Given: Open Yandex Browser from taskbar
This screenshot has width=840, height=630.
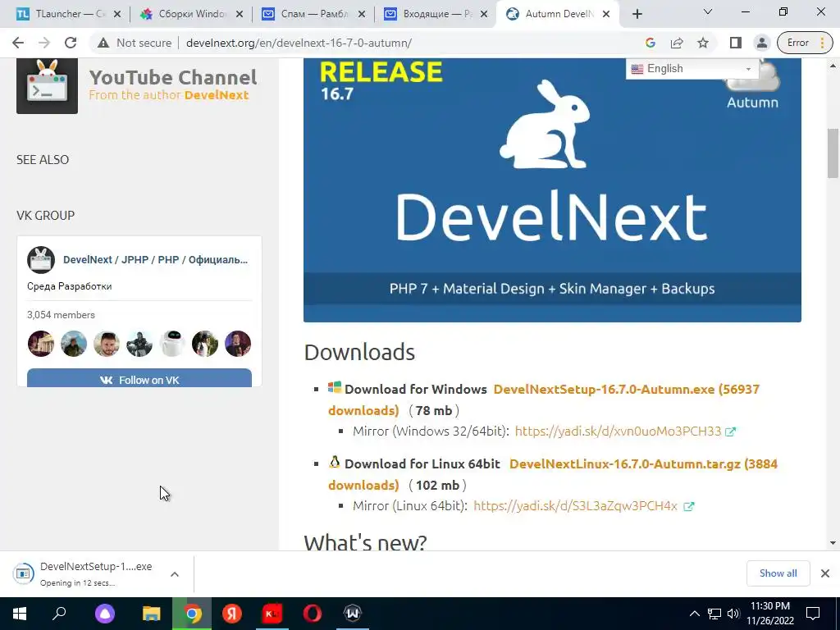Looking at the screenshot, I should [x=232, y=614].
